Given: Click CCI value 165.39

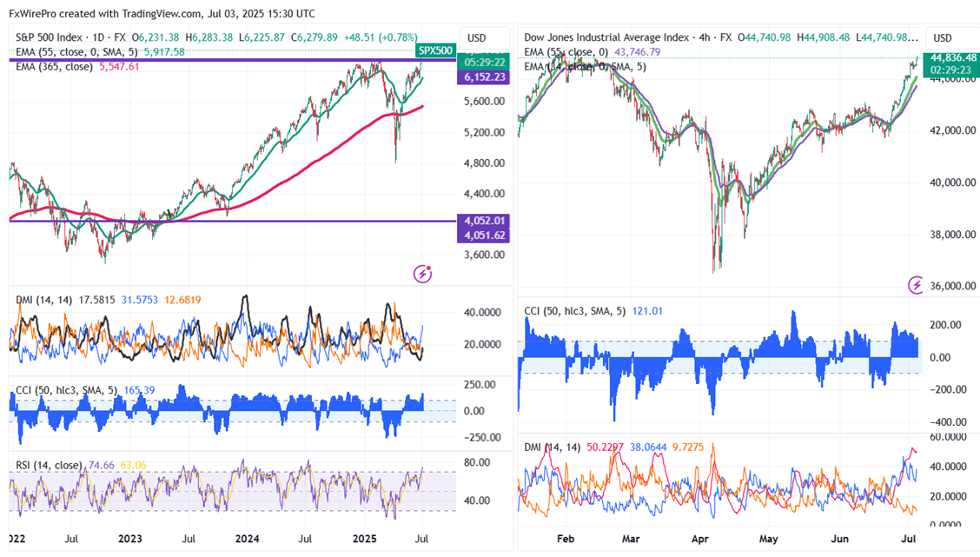Looking at the screenshot, I should coord(139,390).
